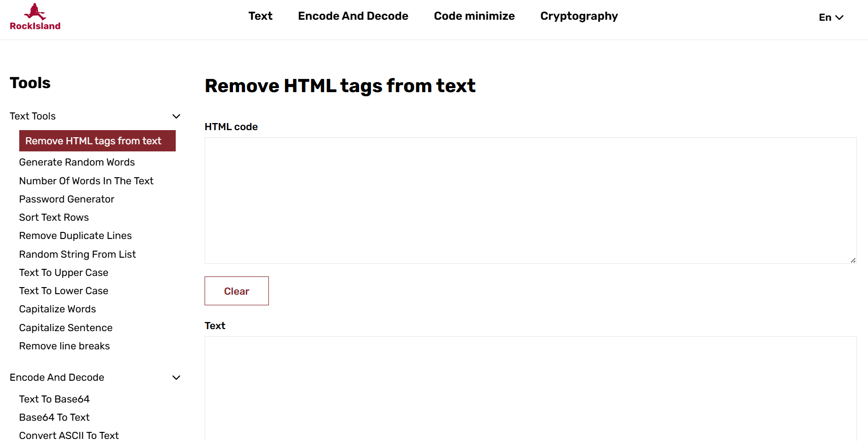Open the Code minimize menu
This screenshot has height=441, width=868.
(x=474, y=16)
